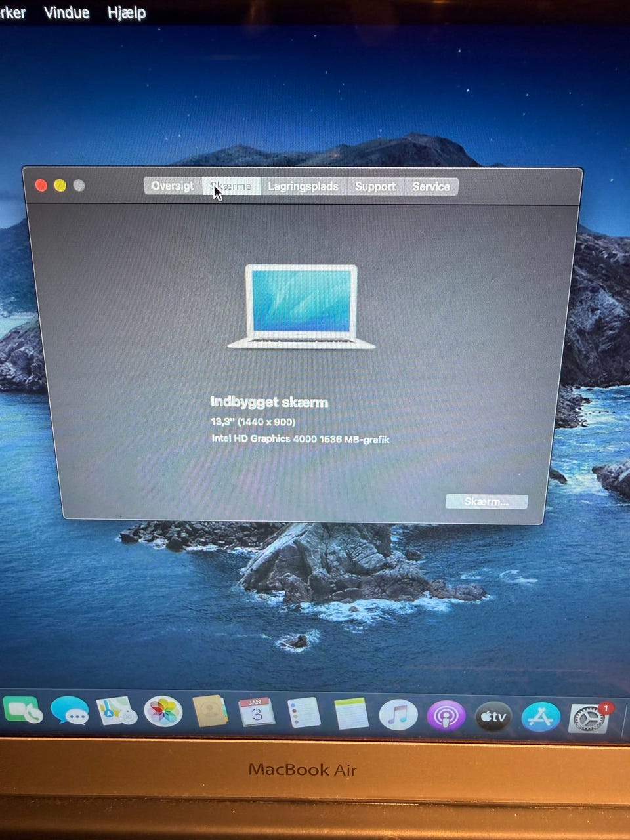Open the Hjælp menu
This screenshot has width=630, height=840.
126,12
